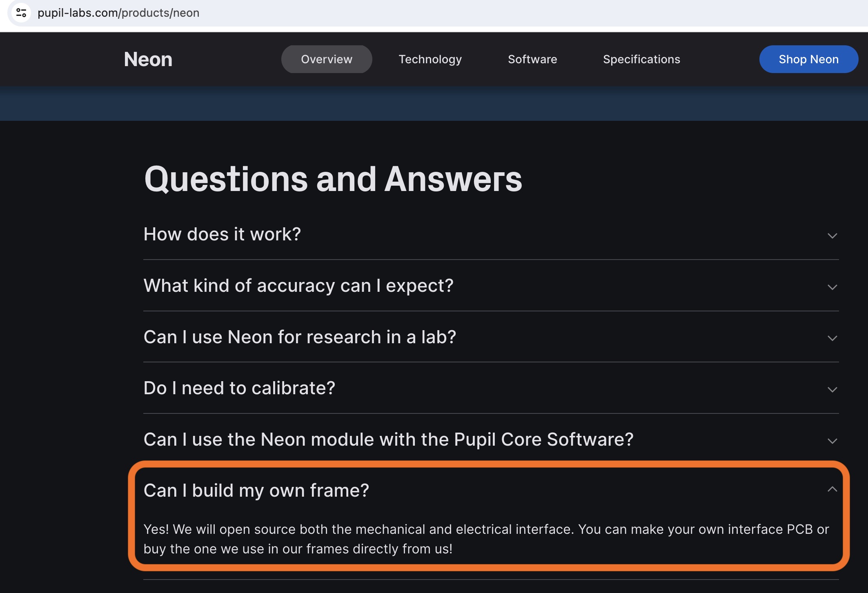Expand the accuracy question chevron arrow
The image size is (868, 593).
tap(832, 287)
